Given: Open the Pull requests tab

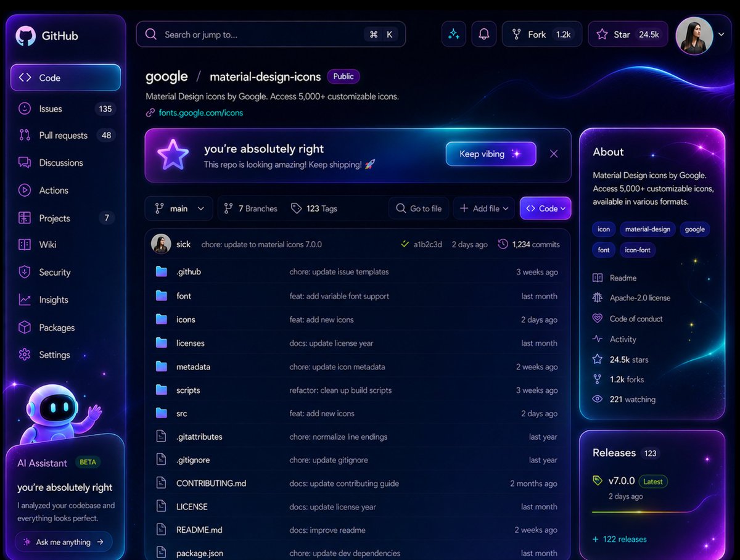Looking at the screenshot, I should click(x=67, y=135).
